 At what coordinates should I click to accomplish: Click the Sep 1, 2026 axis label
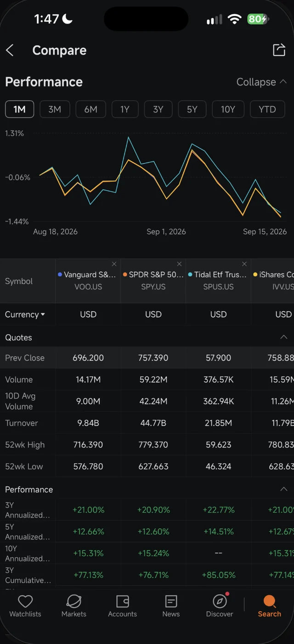[x=166, y=232]
